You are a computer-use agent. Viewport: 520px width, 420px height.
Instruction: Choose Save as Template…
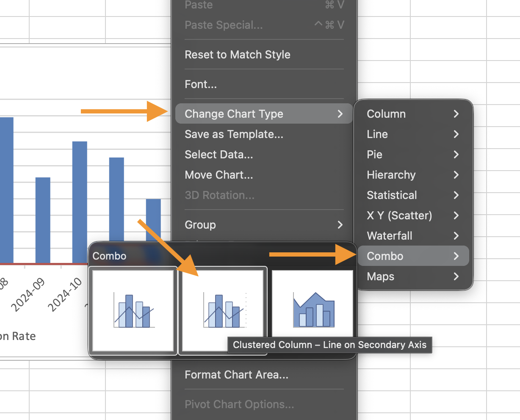(x=234, y=134)
